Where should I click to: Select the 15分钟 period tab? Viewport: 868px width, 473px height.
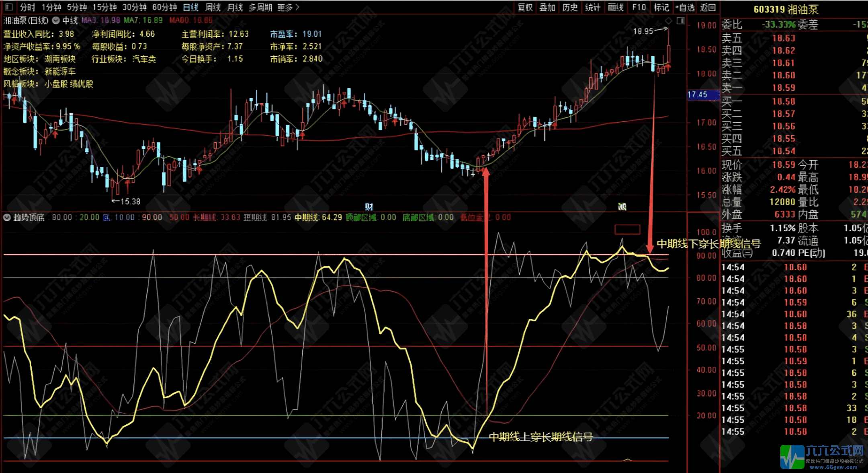pyautogui.click(x=104, y=7)
